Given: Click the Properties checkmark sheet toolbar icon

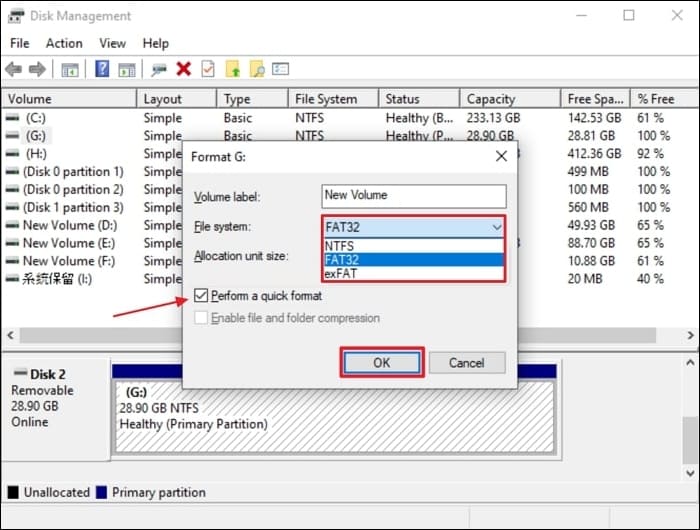Looking at the screenshot, I should click(208, 69).
